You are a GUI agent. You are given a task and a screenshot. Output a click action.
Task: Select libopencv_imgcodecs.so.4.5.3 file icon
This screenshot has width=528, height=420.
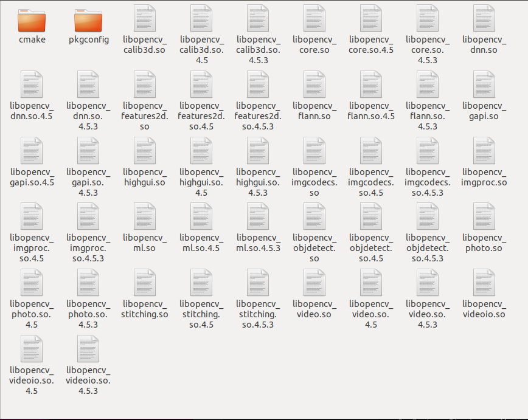point(428,151)
